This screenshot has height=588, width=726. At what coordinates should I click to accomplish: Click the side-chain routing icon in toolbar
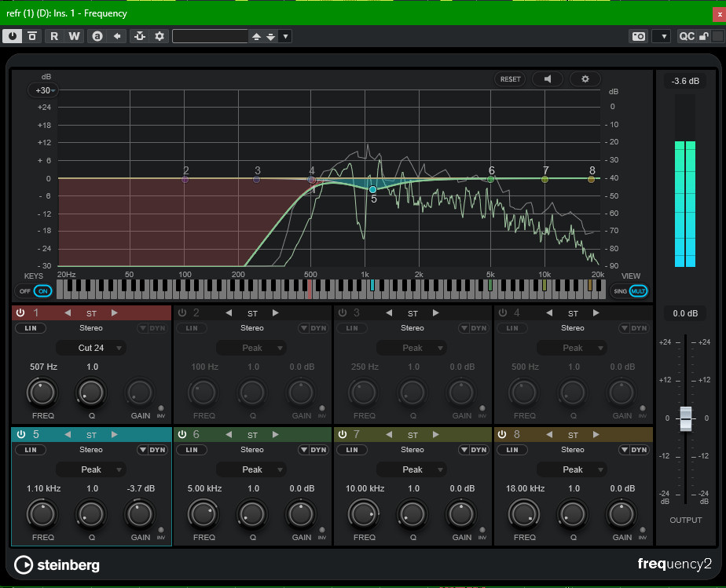tap(140, 36)
